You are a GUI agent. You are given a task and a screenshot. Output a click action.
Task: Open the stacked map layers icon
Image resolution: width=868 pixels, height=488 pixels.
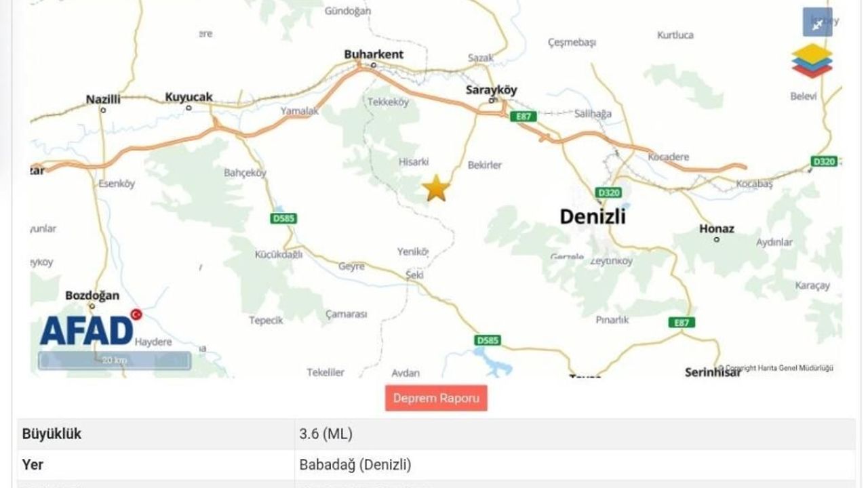(812, 60)
